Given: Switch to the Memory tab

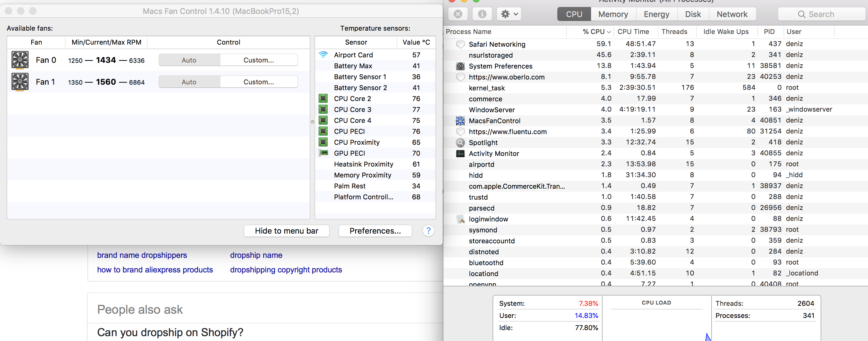Looking at the screenshot, I should (x=613, y=14).
